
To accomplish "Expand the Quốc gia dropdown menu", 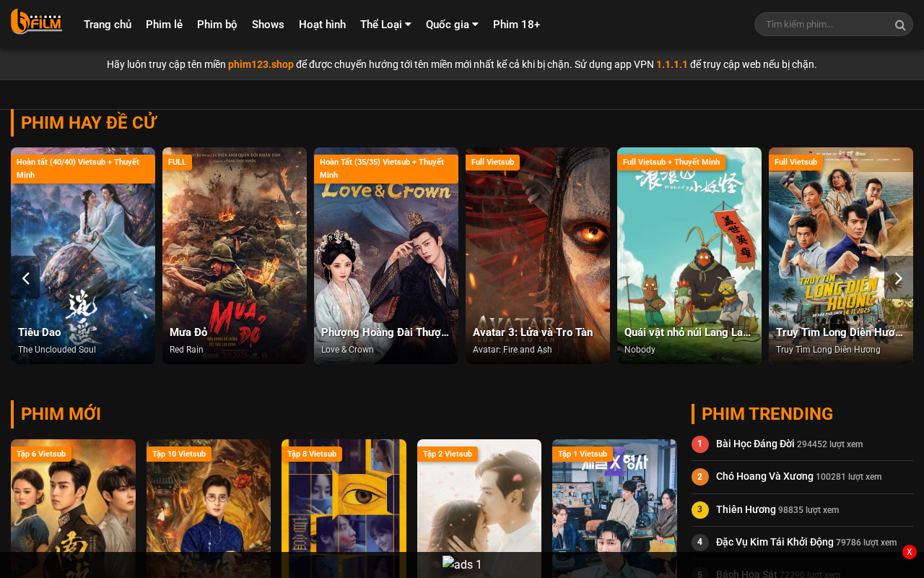I will pos(452,25).
